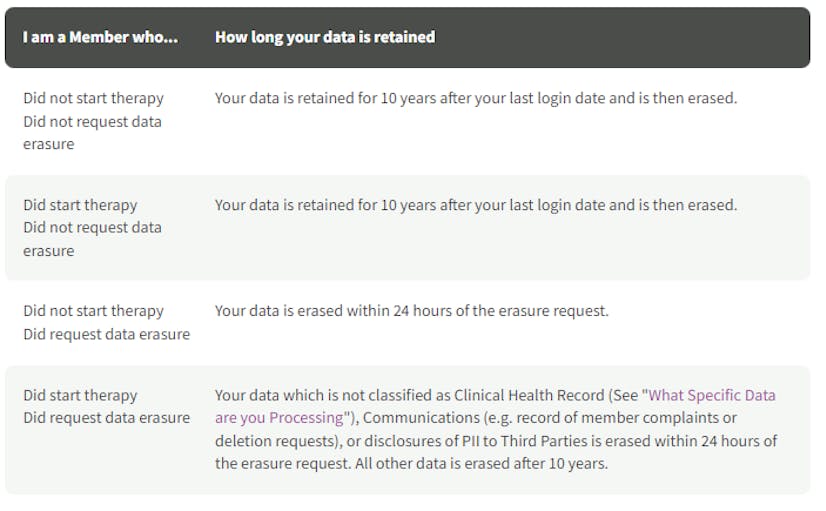Click the "How long your data is retained" header
Screen dimensions: 826x511
pos(325,37)
